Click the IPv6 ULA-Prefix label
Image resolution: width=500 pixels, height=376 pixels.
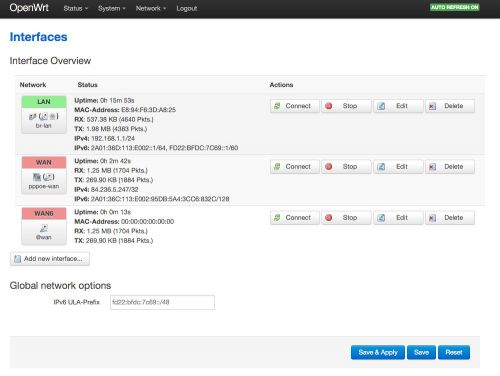77,302
